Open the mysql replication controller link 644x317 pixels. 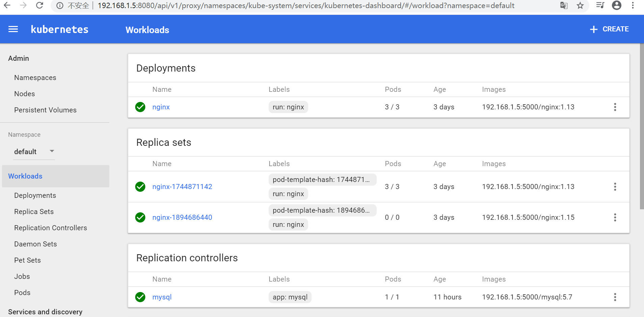[x=162, y=297]
